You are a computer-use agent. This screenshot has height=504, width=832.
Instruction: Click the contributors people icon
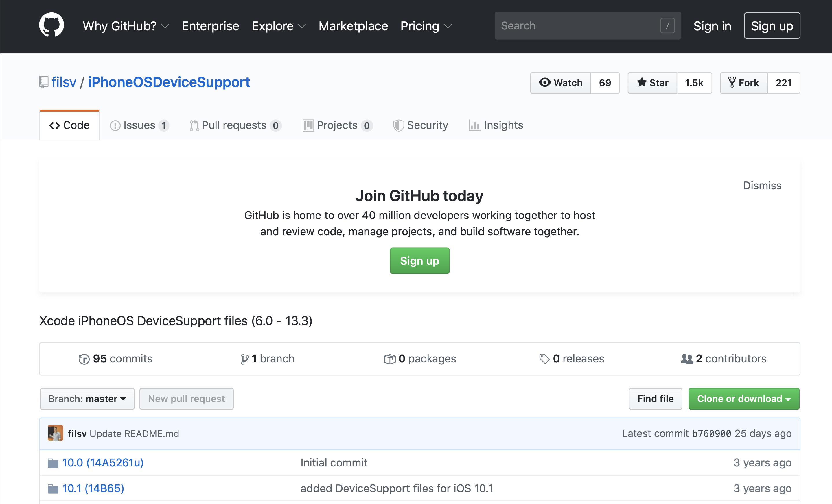coord(686,359)
